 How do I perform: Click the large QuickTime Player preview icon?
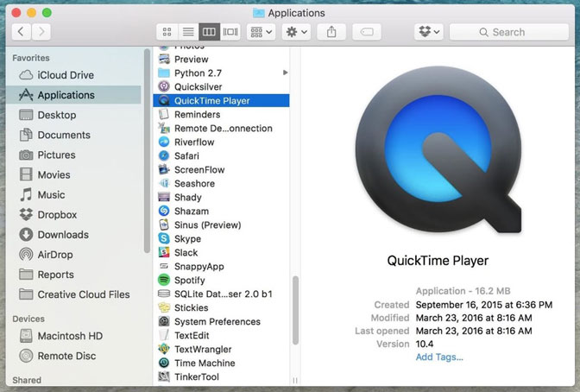click(438, 150)
